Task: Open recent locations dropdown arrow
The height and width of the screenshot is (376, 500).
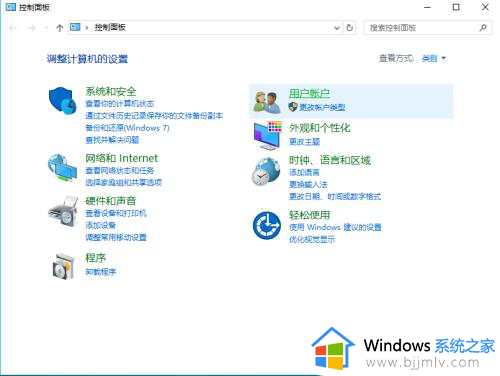Action: click(x=46, y=28)
